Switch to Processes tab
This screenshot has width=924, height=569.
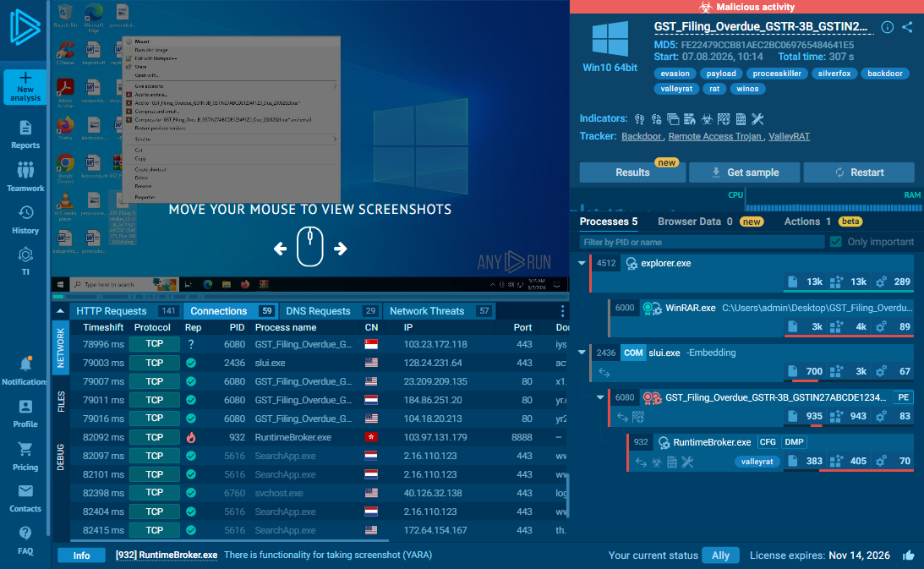[608, 222]
